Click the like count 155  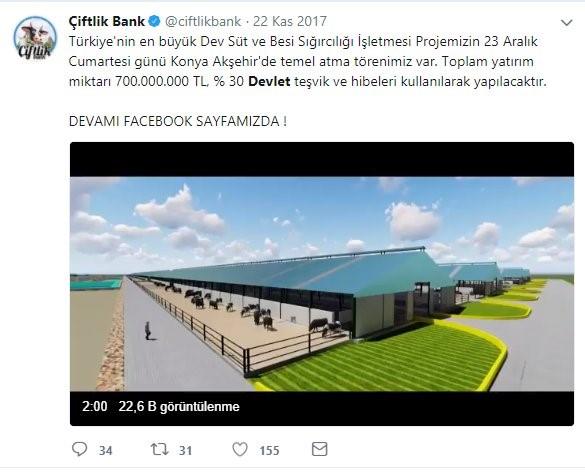(x=269, y=450)
